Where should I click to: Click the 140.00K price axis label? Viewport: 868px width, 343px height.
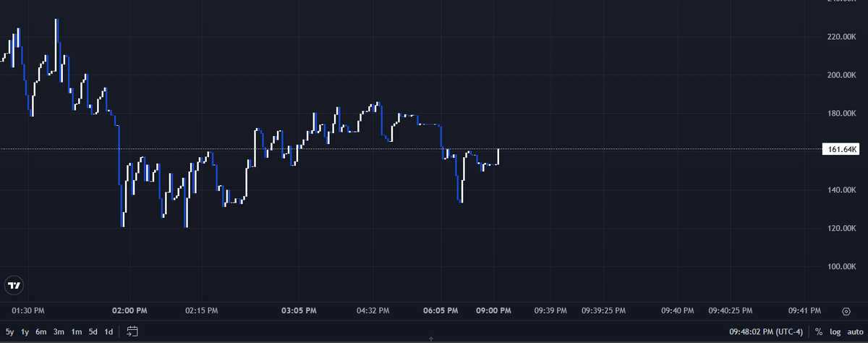coord(842,190)
